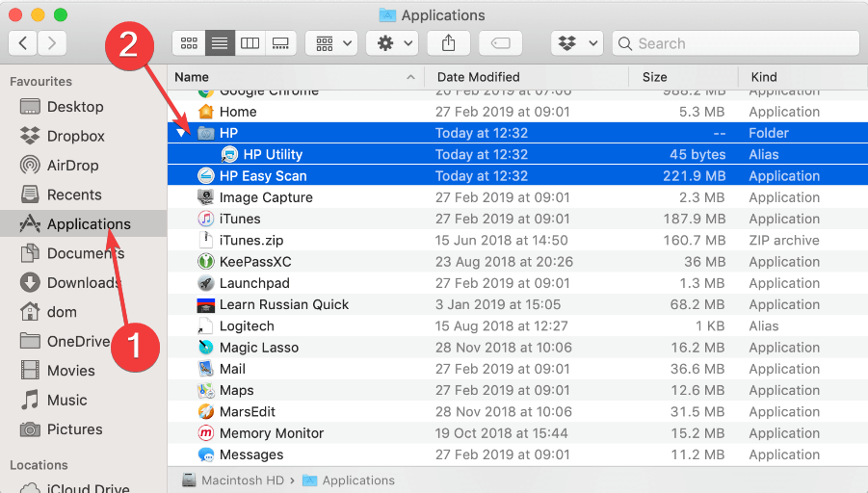Go forward with the right chevron button
Viewport: 868px width, 493px height.
point(52,43)
